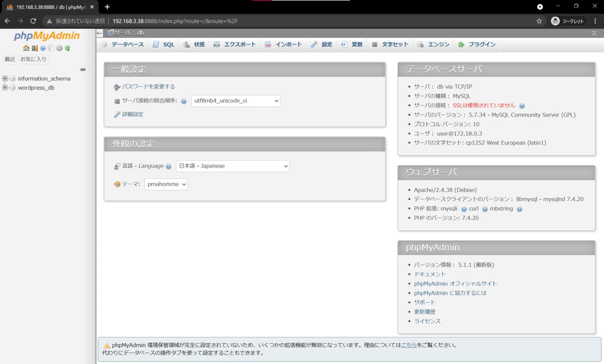Click the link chain icon in sidebar
Screen dimensions: 604x364
(83, 69)
